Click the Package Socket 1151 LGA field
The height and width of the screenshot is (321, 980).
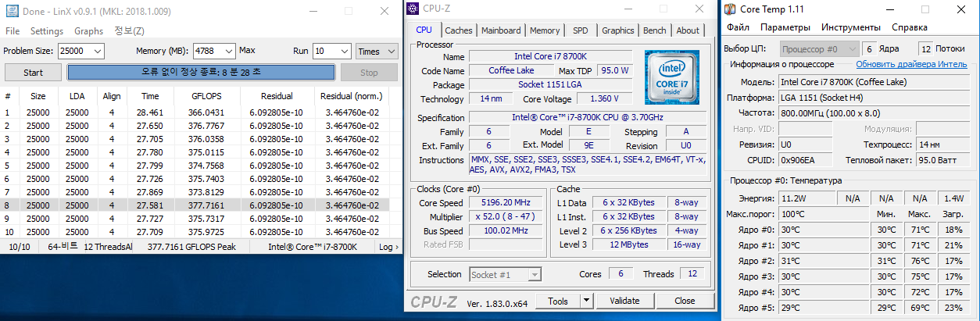[x=549, y=84]
